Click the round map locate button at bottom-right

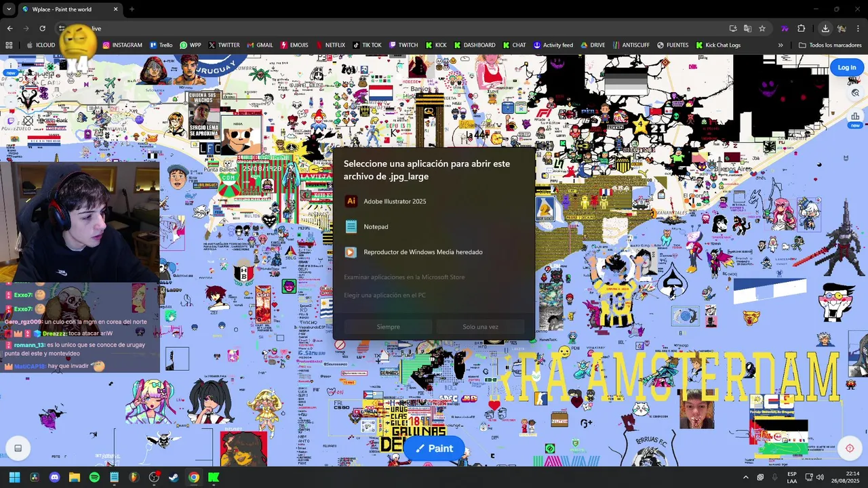[x=850, y=448]
